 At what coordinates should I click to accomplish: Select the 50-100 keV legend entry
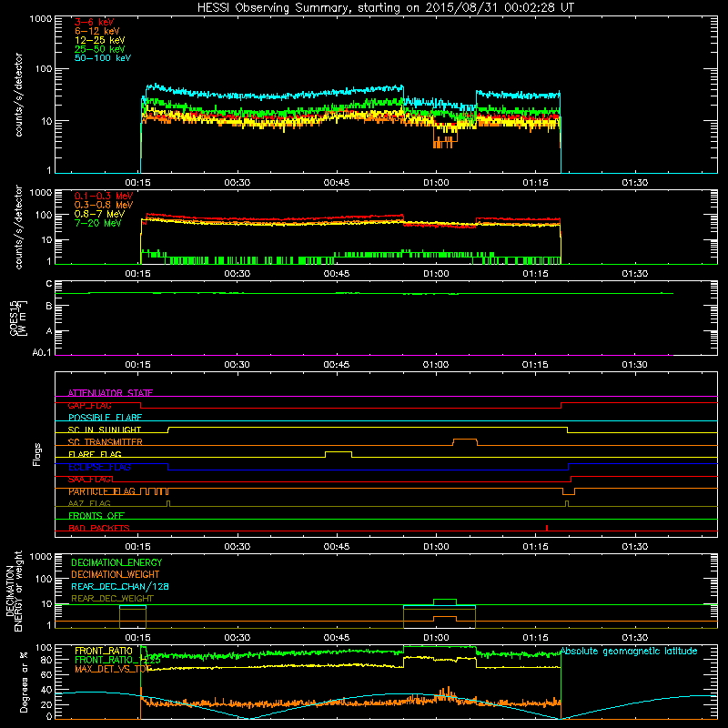point(103,58)
